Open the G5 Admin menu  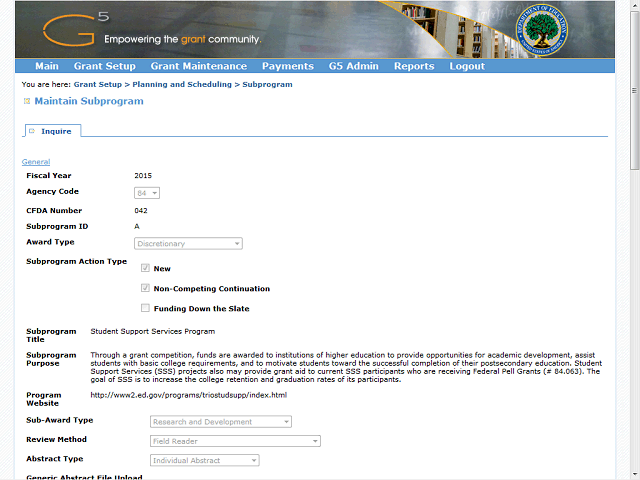(354, 66)
